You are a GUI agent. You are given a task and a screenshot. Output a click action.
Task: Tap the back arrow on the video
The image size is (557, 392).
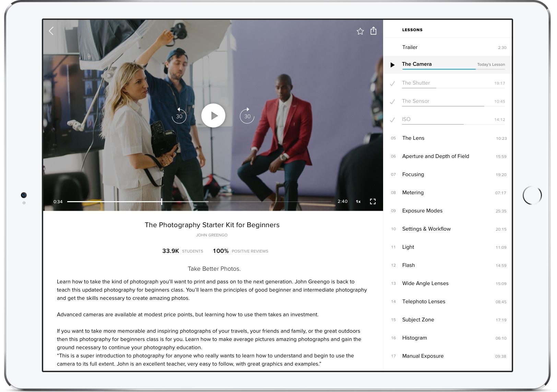coord(51,31)
